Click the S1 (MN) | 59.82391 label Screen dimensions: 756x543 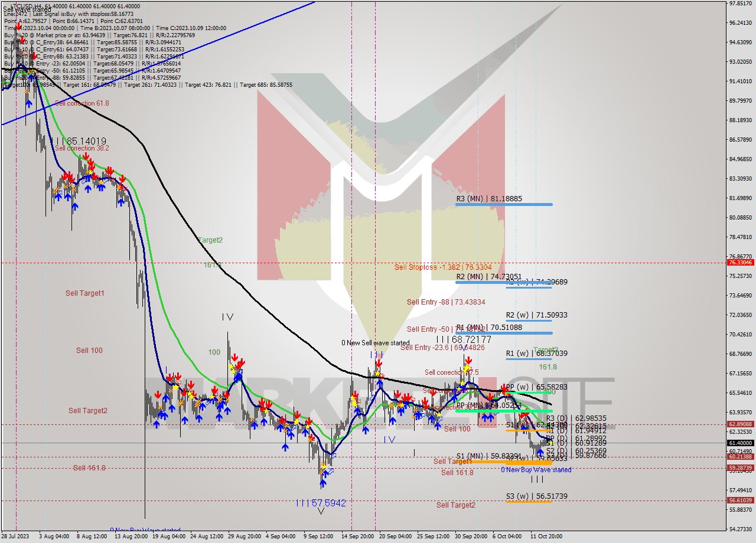488,456
